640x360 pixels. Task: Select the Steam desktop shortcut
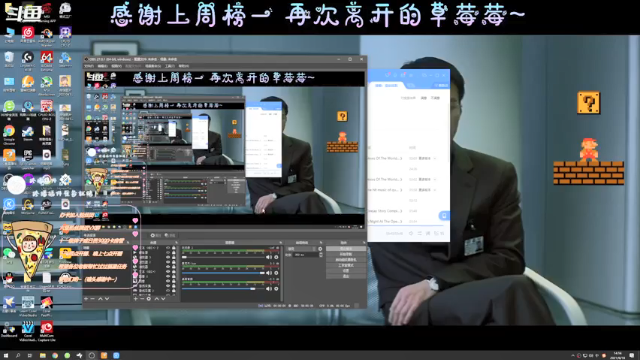(x=28, y=134)
